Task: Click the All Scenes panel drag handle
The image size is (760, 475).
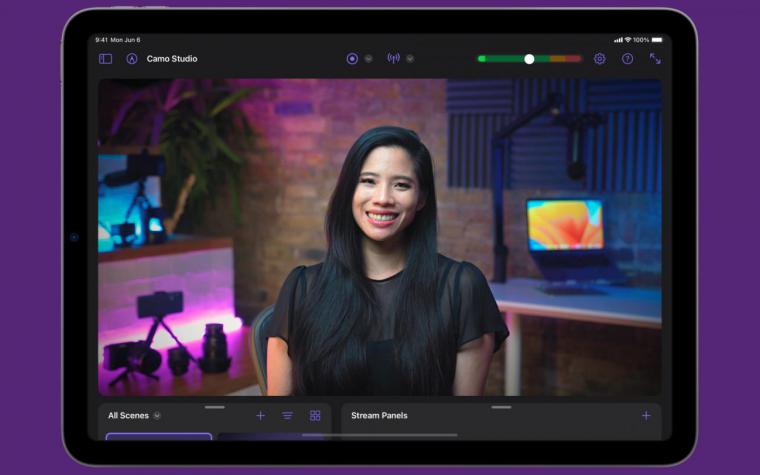Action: point(215,407)
